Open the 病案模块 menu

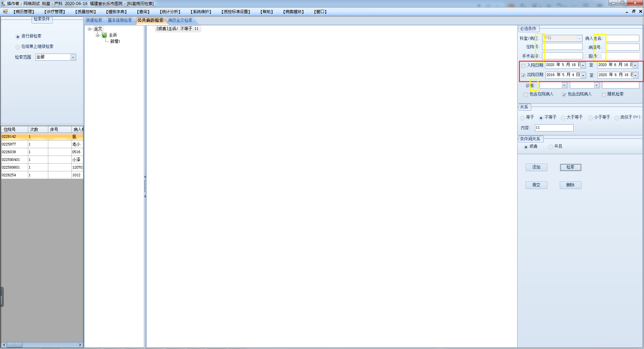pos(293,12)
